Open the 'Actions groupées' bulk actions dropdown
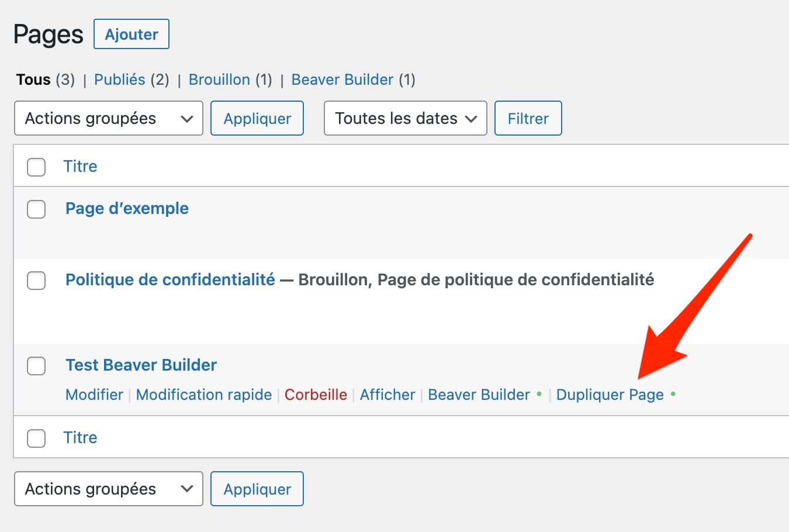789x532 pixels. (x=108, y=118)
